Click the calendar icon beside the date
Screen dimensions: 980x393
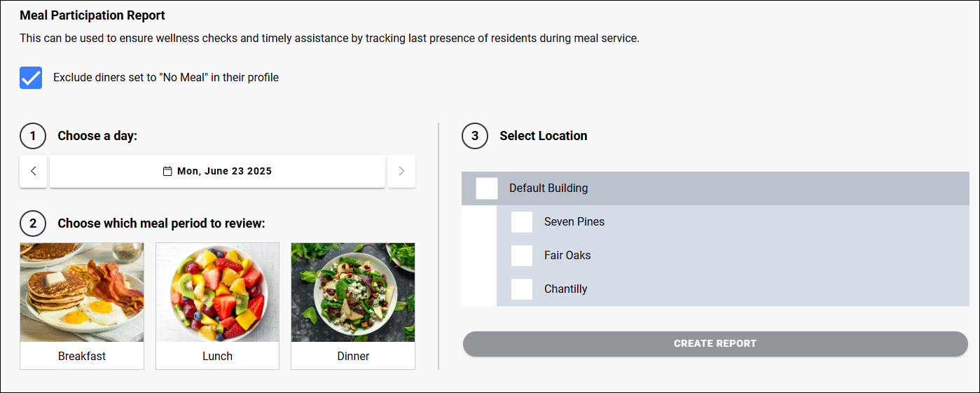167,171
